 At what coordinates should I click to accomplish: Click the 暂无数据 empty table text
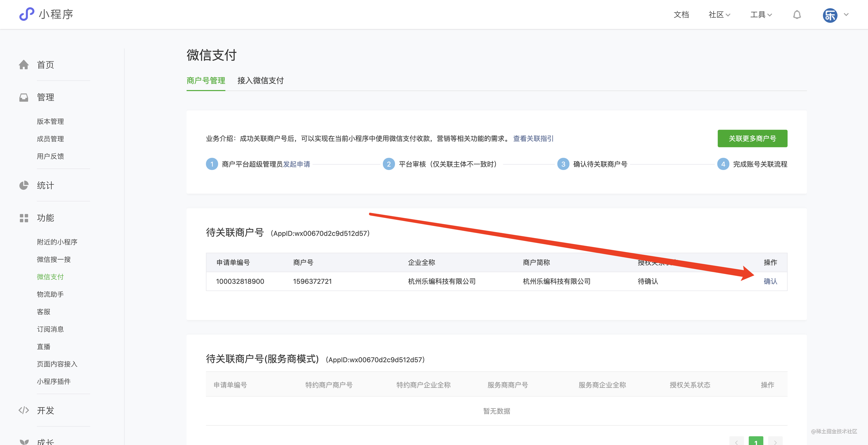496,411
